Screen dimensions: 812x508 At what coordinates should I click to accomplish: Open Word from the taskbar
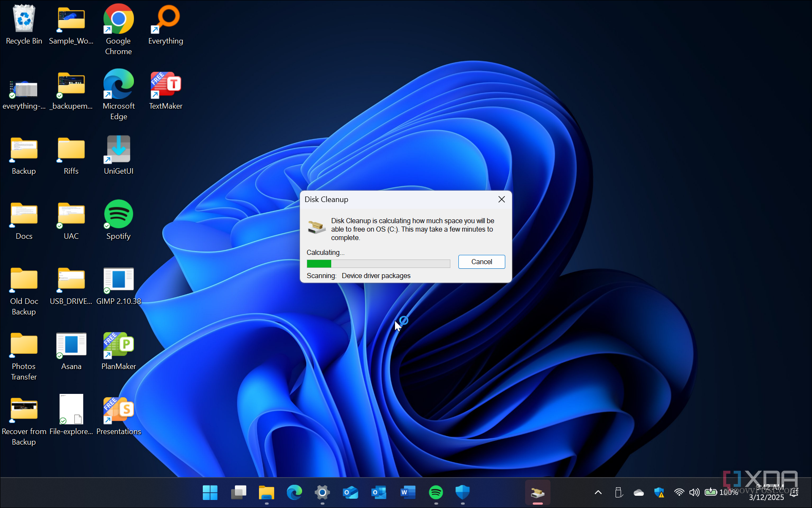(408, 492)
